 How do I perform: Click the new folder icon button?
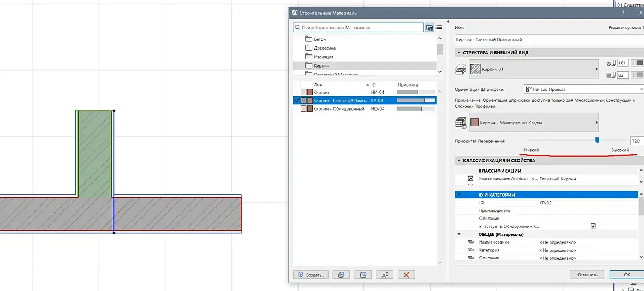click(x=363, y=275)
